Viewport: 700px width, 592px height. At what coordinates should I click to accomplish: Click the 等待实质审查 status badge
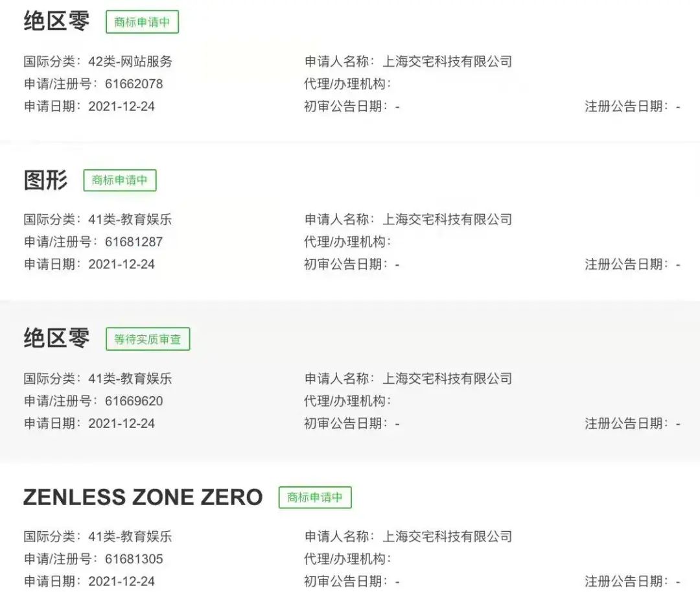148,339
